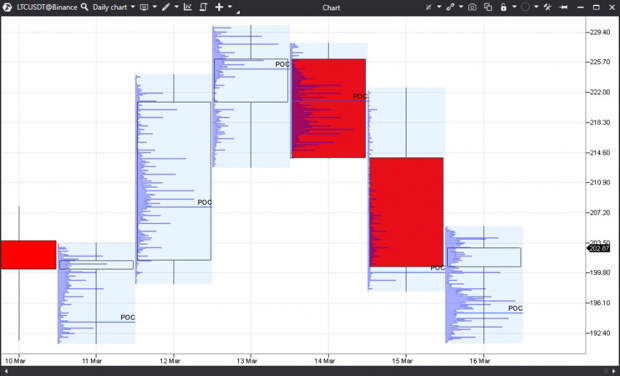This screenshot has width=620, height=376.
Task: Click the left arrow of horizontal scrollbar
Action: click(x=5, y=371)
